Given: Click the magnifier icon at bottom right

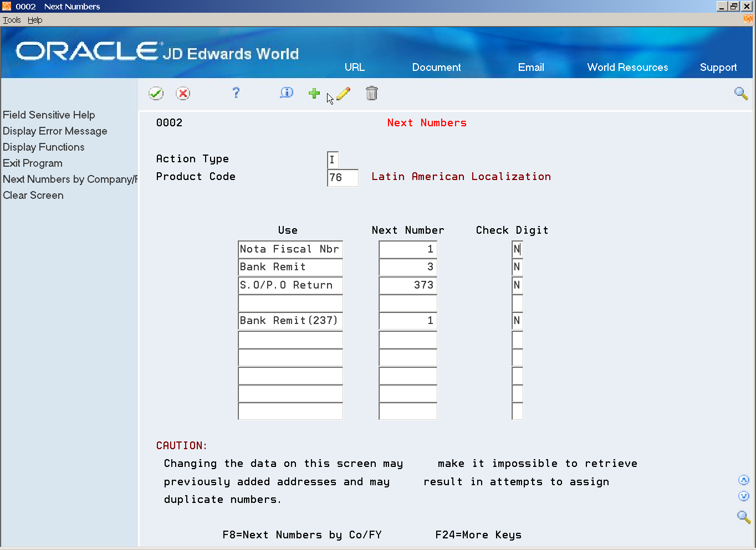Looking at the screenshot, I should (744, 517).
